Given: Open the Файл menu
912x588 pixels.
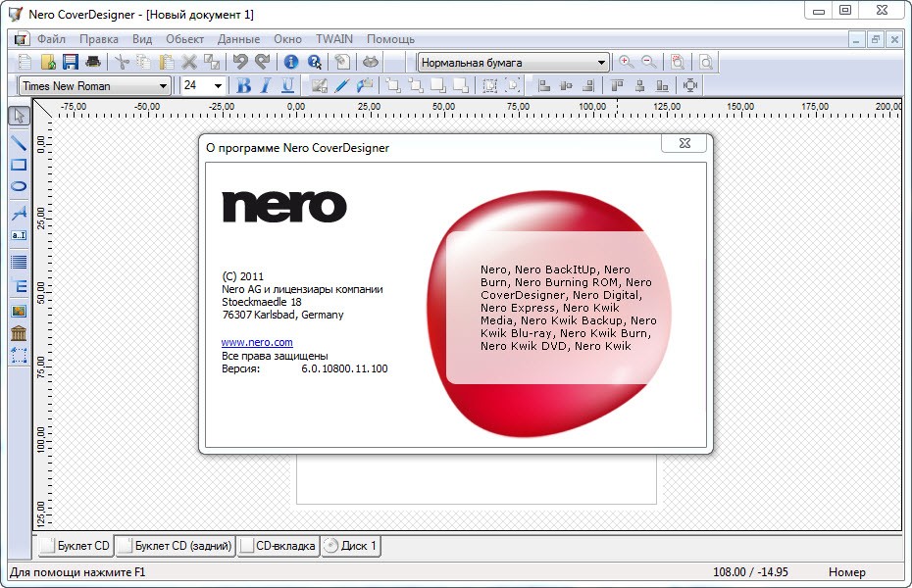Looking at the screenshot, I should tap(51, 39).
